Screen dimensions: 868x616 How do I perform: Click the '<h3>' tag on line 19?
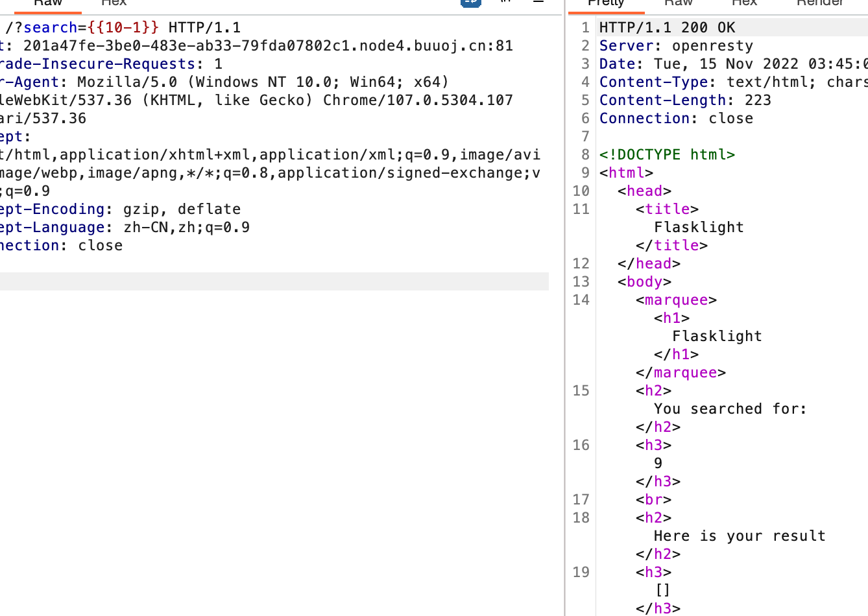pos(653,572)
